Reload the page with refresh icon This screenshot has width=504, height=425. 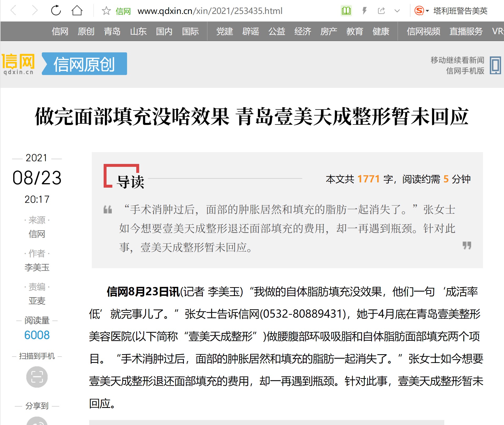pos(56,11)
